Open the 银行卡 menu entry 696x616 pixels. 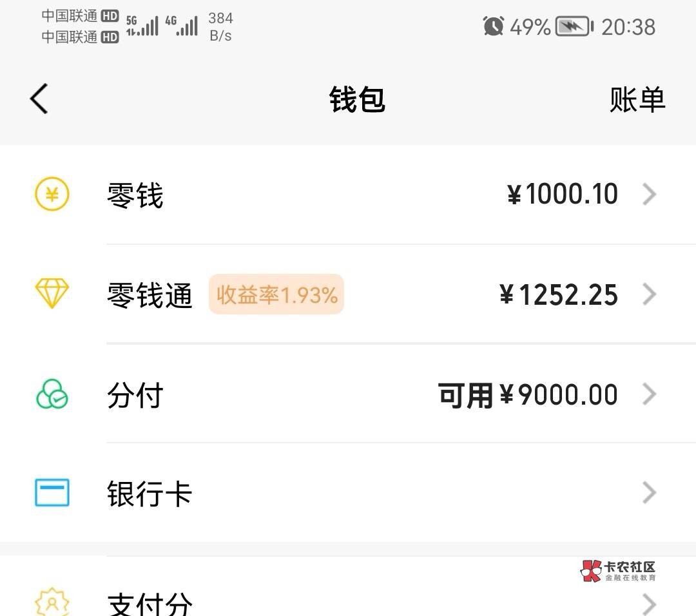[x=150, y=494]
